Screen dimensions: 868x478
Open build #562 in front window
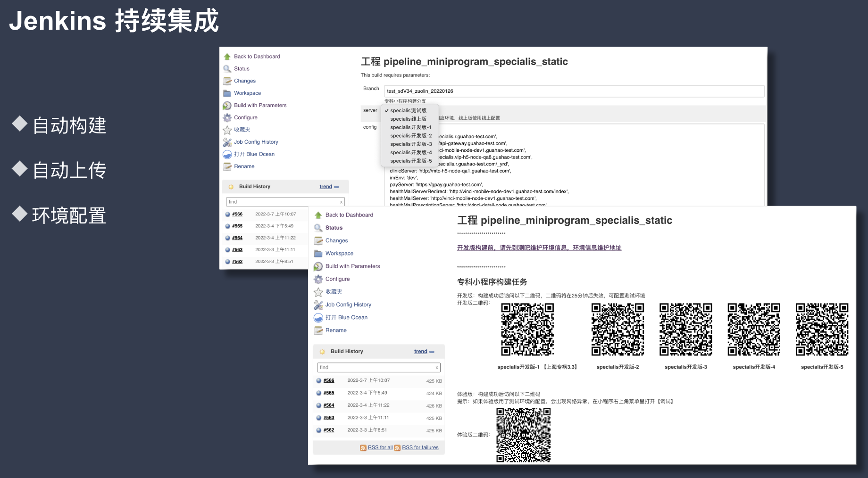pyautogui.click(x=329, y=430)
